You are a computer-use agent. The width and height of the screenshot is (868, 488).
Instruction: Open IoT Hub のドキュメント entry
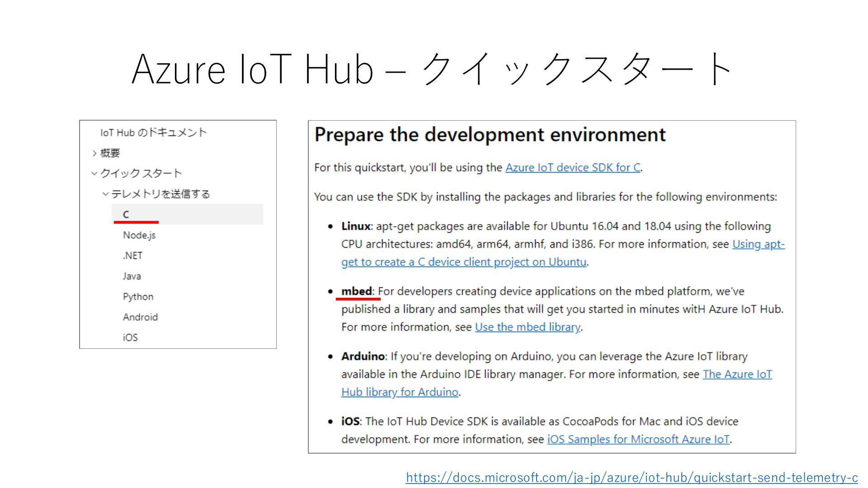coord(153,132)
